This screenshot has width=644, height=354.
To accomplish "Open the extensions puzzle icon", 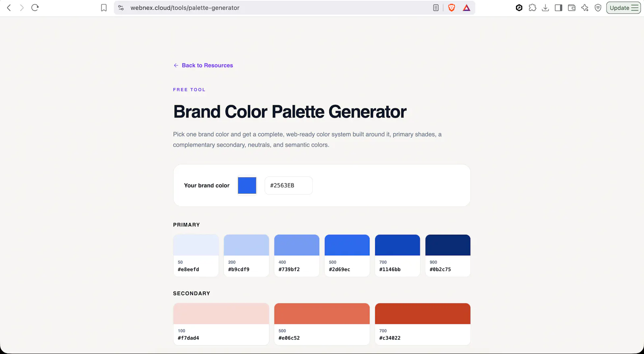I will tap(533, 8).
